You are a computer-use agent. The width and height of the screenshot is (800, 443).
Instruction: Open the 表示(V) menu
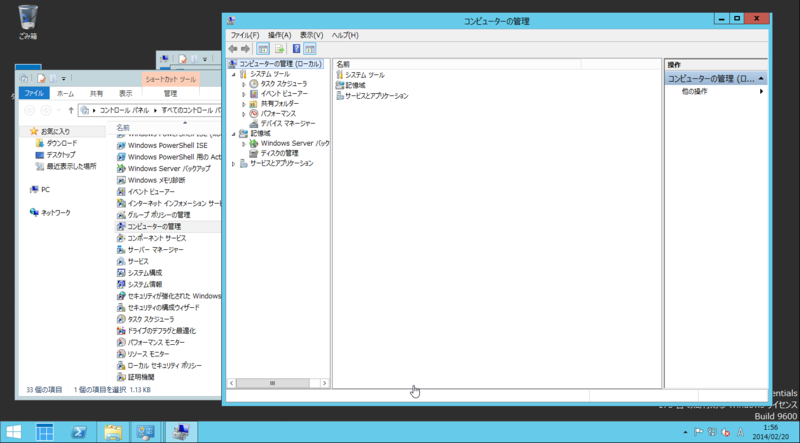[x=311, y=35]
